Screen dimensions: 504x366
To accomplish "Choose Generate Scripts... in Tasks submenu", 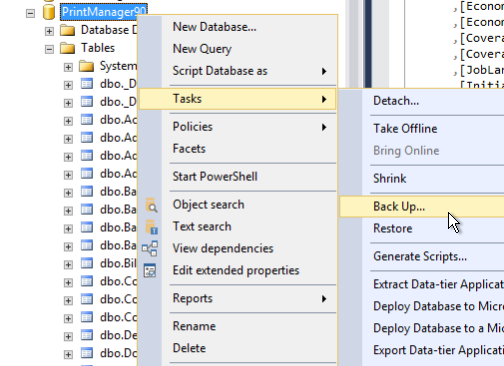I will point(422,256).
